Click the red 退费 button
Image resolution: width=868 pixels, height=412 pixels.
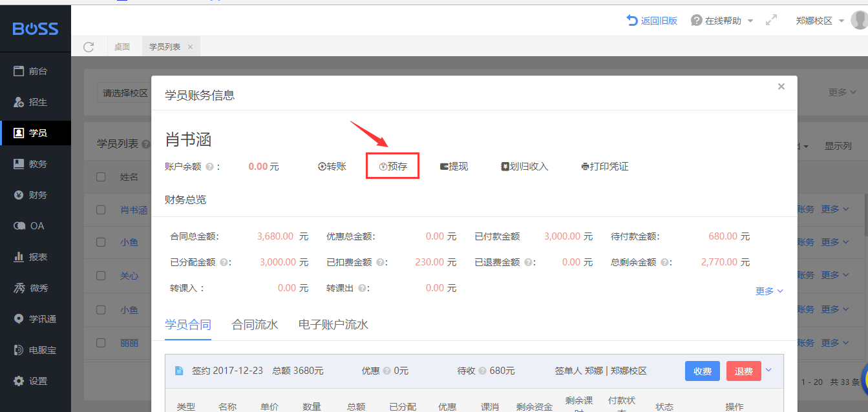pyautogui.click(x=744, y=371)
